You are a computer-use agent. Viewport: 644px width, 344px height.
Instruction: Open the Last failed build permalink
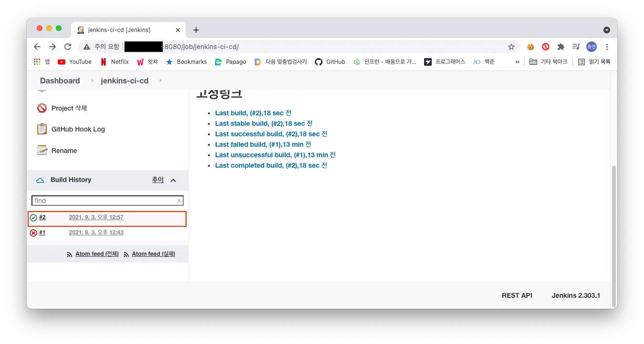click(263, 144)
